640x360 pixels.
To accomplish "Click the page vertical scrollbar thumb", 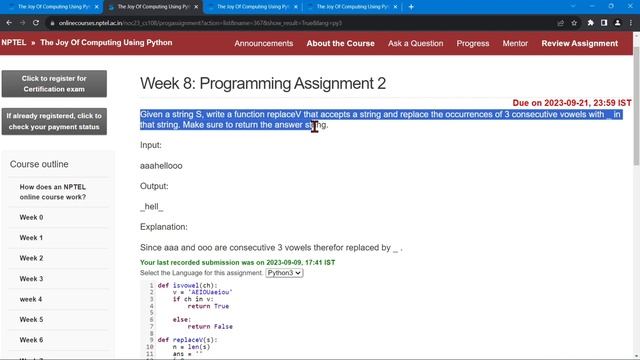I will point(636,106).
